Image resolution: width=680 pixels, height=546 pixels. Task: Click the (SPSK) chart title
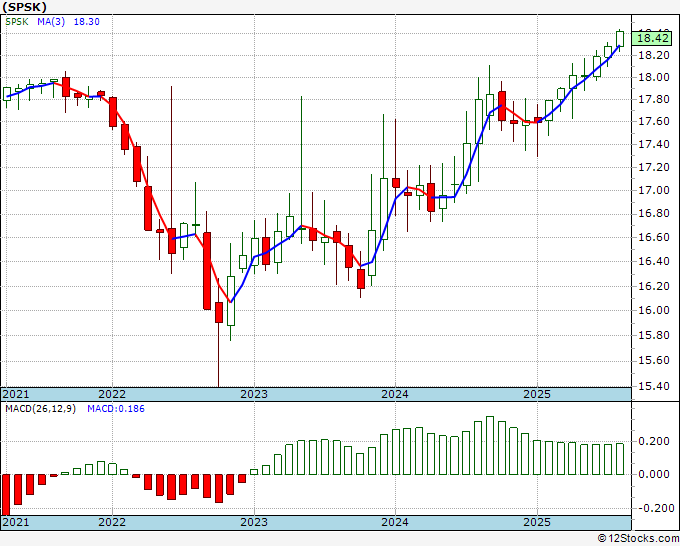click(x=24, y=7)
